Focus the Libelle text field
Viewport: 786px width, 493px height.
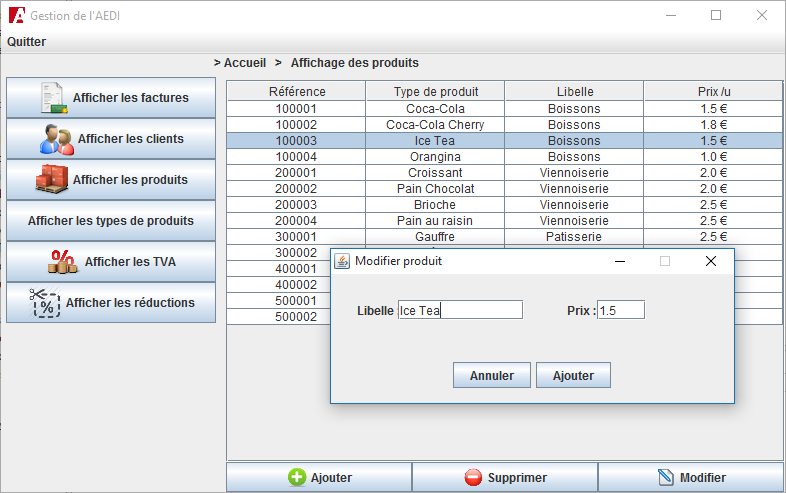point(459,310)
